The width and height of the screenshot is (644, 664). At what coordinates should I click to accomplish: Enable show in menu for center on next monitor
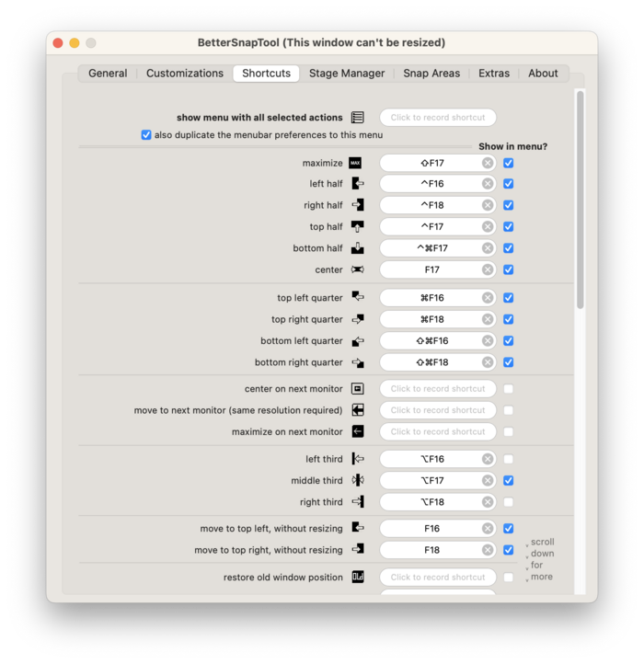(509, 389)
